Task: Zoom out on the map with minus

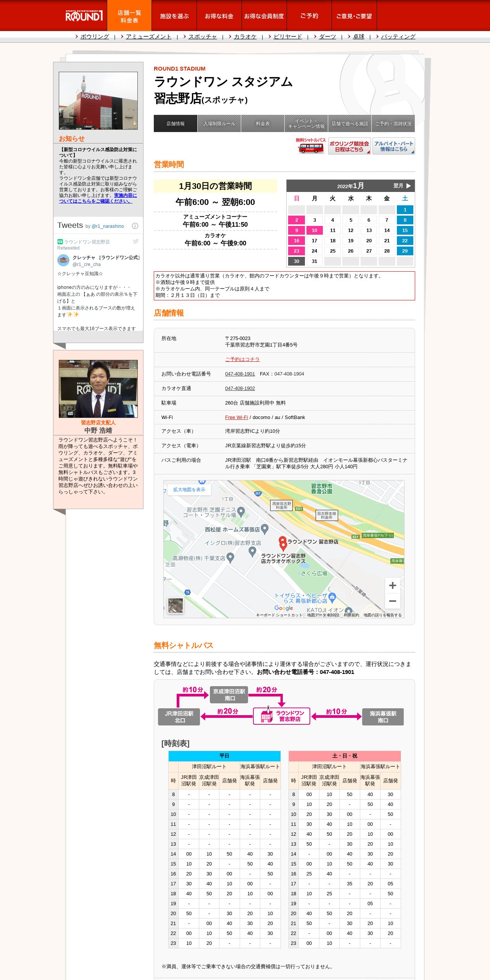Action: (x=392, y=601)
